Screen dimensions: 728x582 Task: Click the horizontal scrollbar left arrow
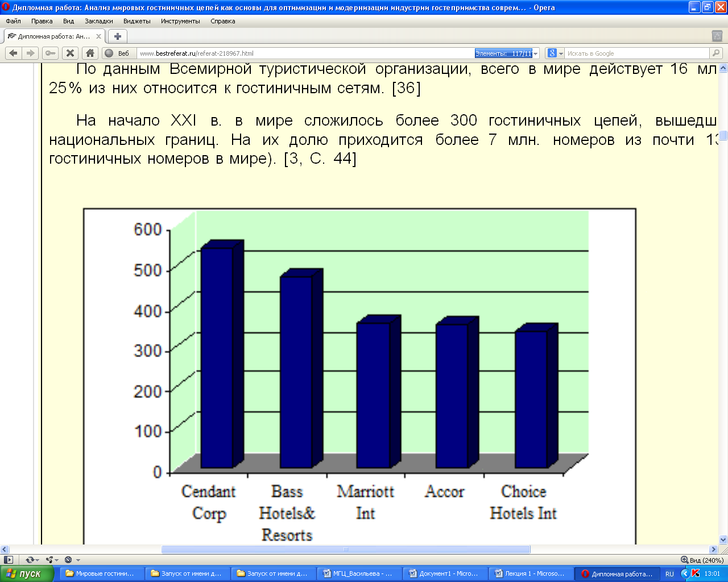[4, 550]
